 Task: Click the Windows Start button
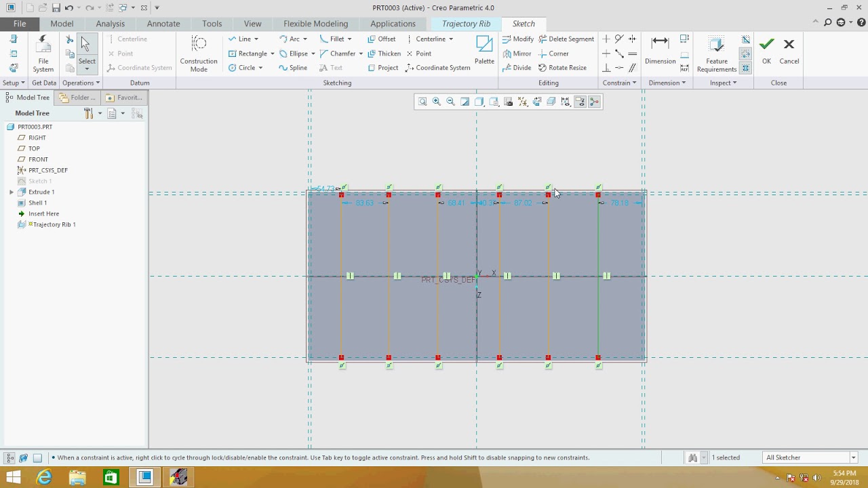pos(14,478)
